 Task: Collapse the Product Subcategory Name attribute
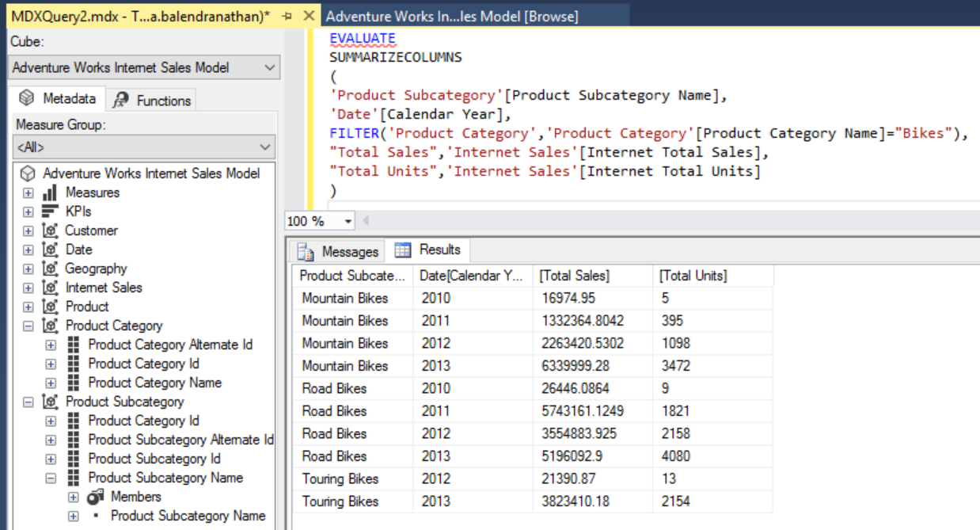click(x=51, y=478)
